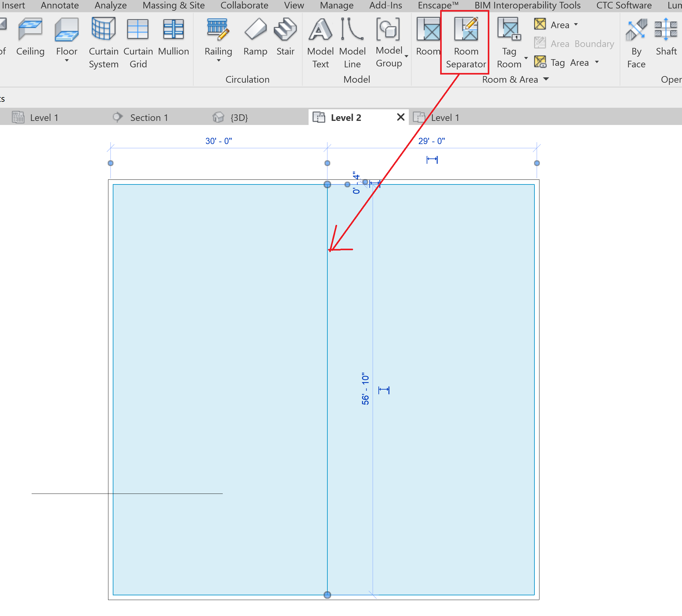Expand the Tag Area dropdown
Viewport: 682px width, 616px height.
(x=597, y=62)
